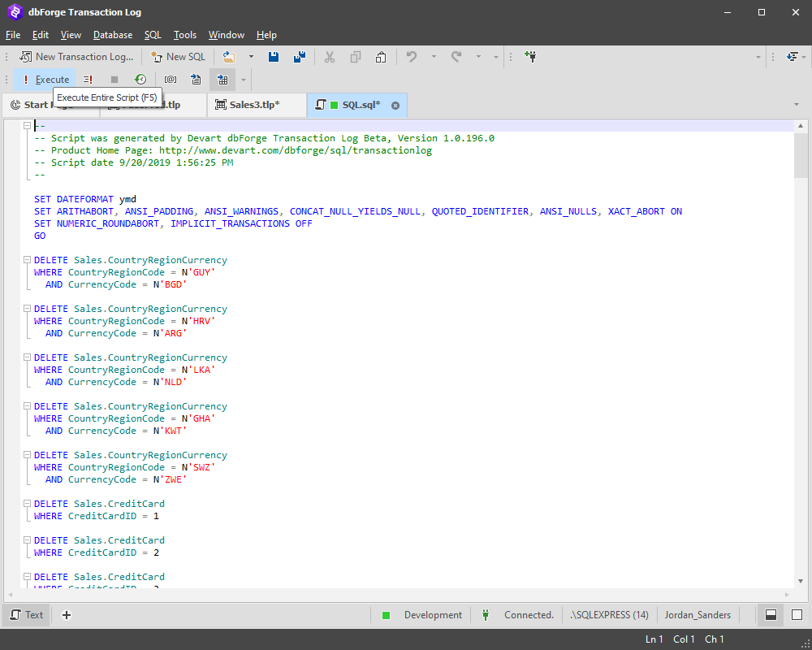Save all open documents
812x650 pixels.
[x=300, y=57]
